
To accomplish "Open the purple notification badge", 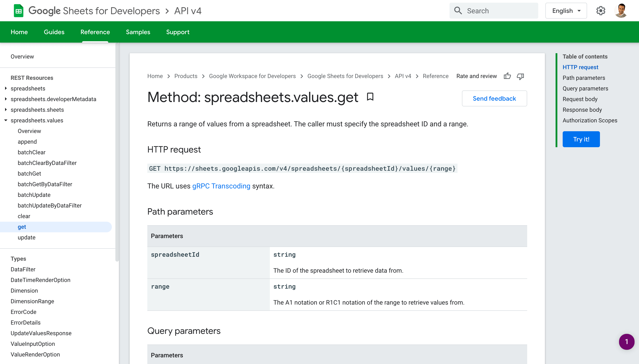I will click(626, 342).
